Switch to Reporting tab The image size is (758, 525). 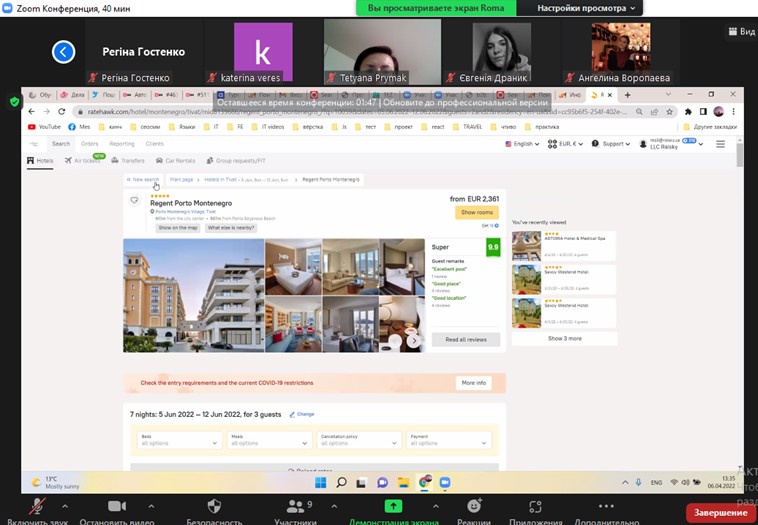tap(122, 144)
